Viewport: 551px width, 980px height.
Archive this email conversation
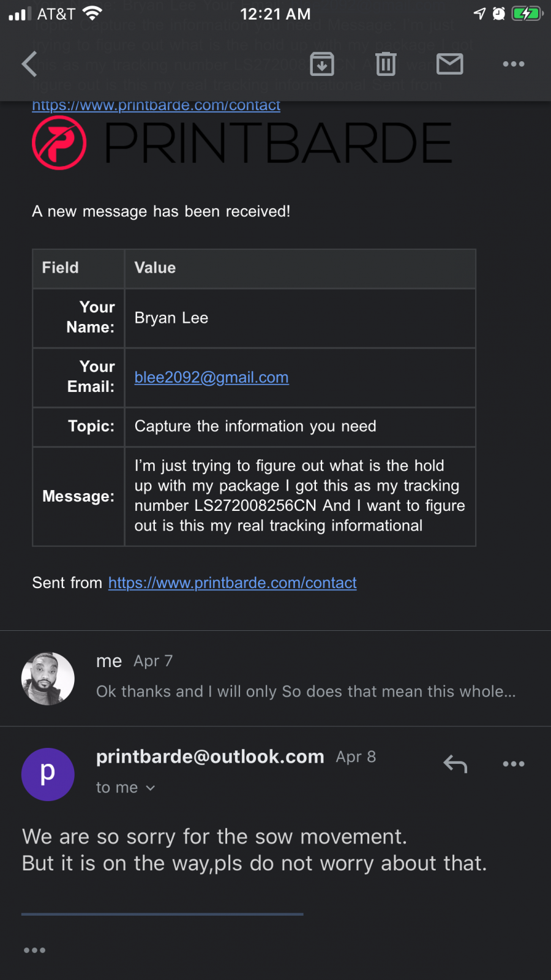[322, 64]
